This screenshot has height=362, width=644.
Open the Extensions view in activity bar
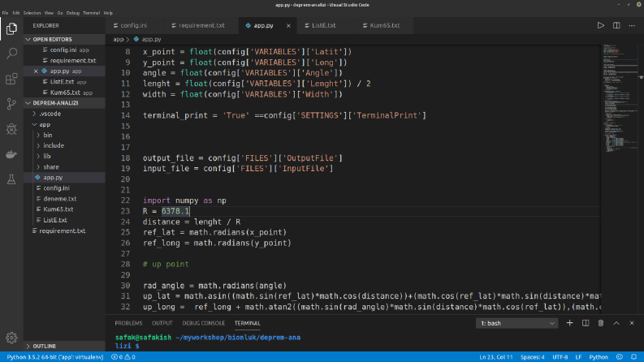[11, 79]
